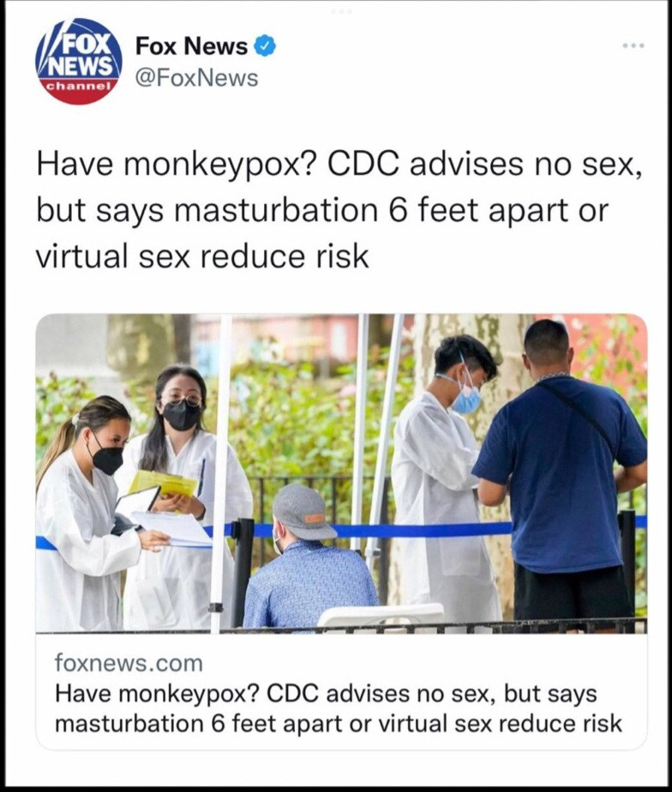Viewport: 672px width, 792px height.
Task: Click the "masturbation 6 feet apart" tweet line
Action: 321,210
